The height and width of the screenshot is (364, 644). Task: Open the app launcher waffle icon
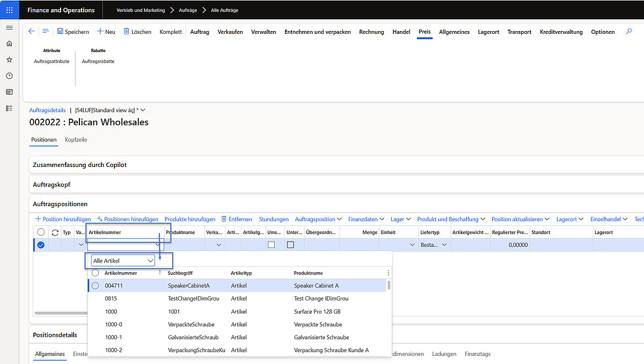click(10, 10)
